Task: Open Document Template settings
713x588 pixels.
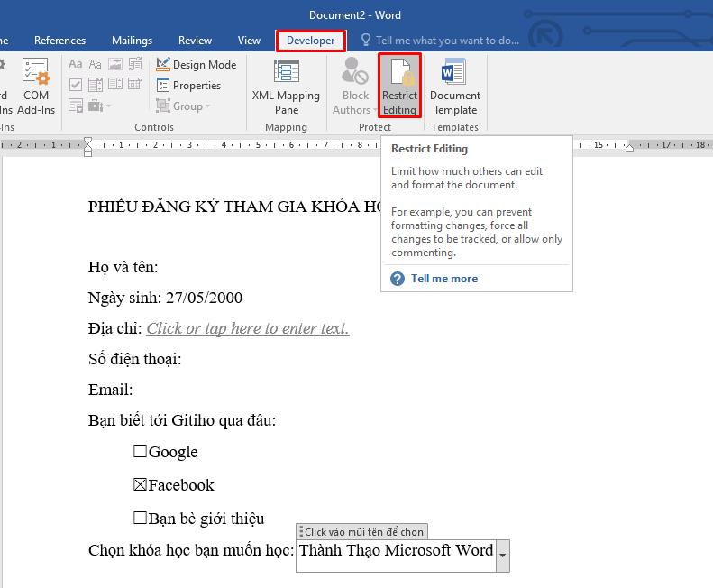Action: tap(454, 87)
